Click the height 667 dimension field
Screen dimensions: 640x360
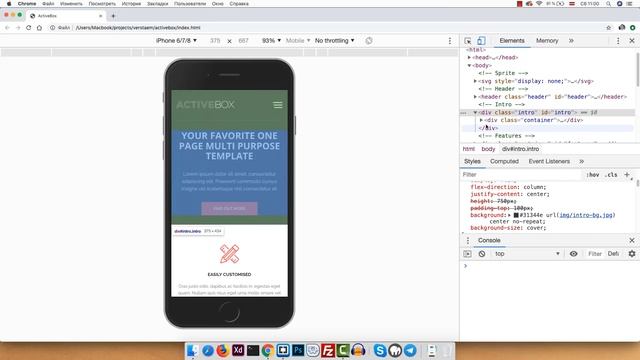[x=243, y=41]
